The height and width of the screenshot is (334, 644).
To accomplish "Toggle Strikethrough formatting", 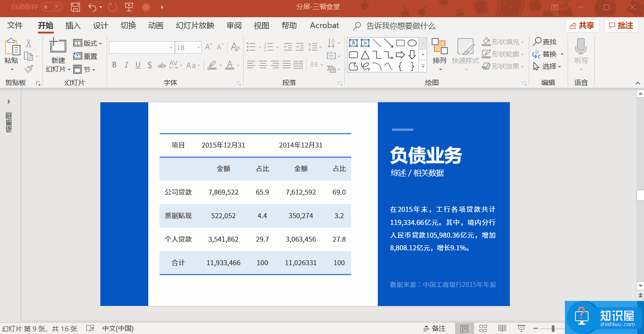I will [x=162, y=65].
